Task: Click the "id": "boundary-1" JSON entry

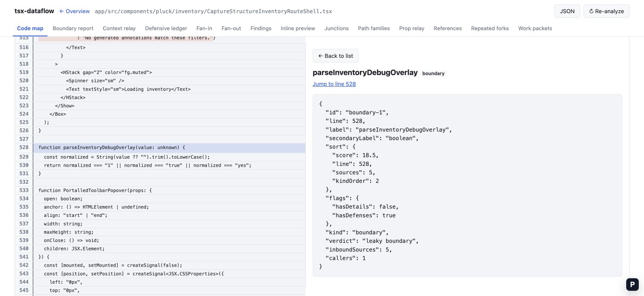Action: [x=357, y=113]
